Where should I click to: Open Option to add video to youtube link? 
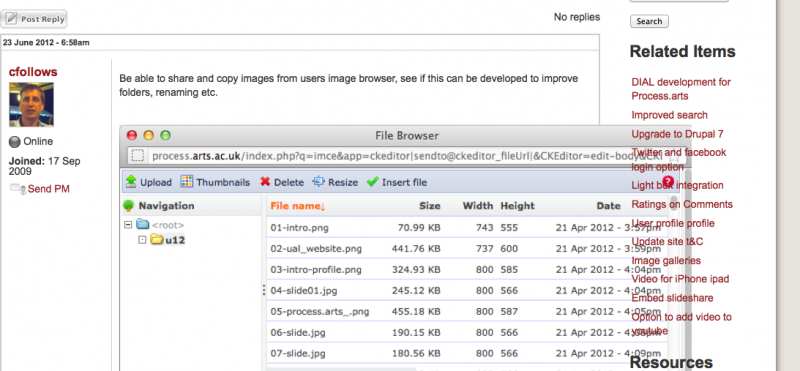tap(681, 324)
